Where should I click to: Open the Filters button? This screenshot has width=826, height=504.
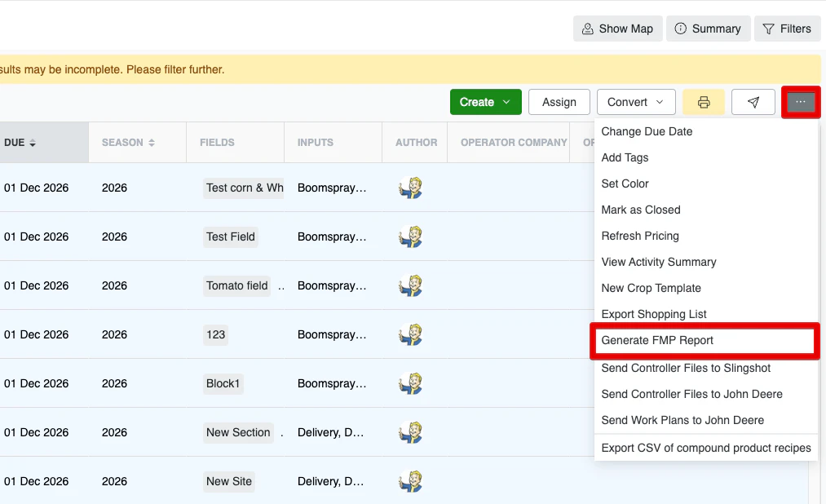pyautogui.click(x=787, y=29)
